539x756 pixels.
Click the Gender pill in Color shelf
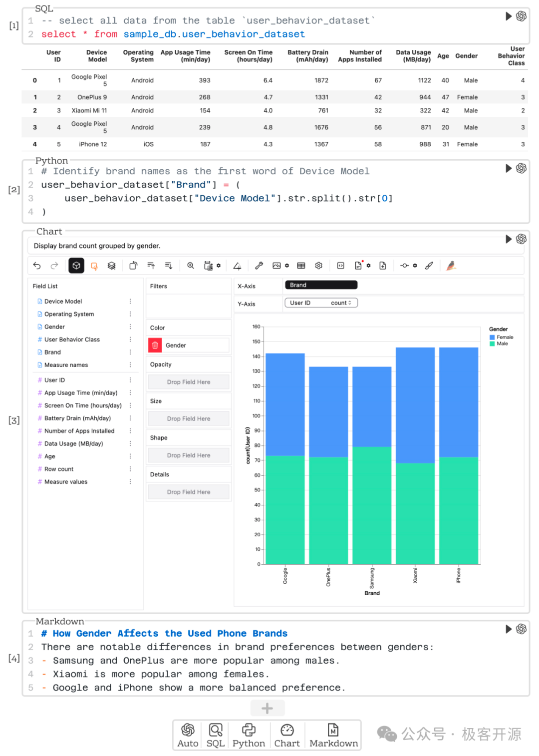tap(195, 345)
